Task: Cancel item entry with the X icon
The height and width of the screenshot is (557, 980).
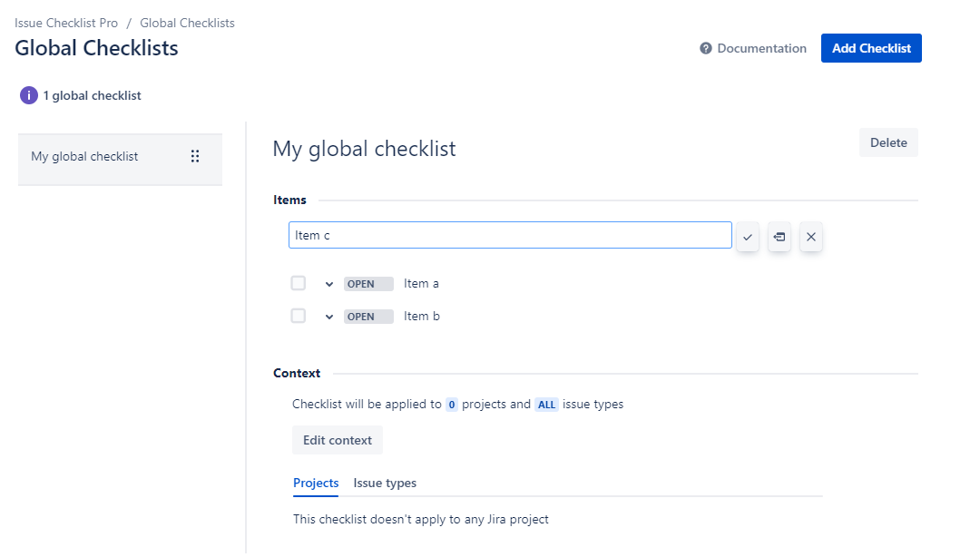Action: pos(811,237)
